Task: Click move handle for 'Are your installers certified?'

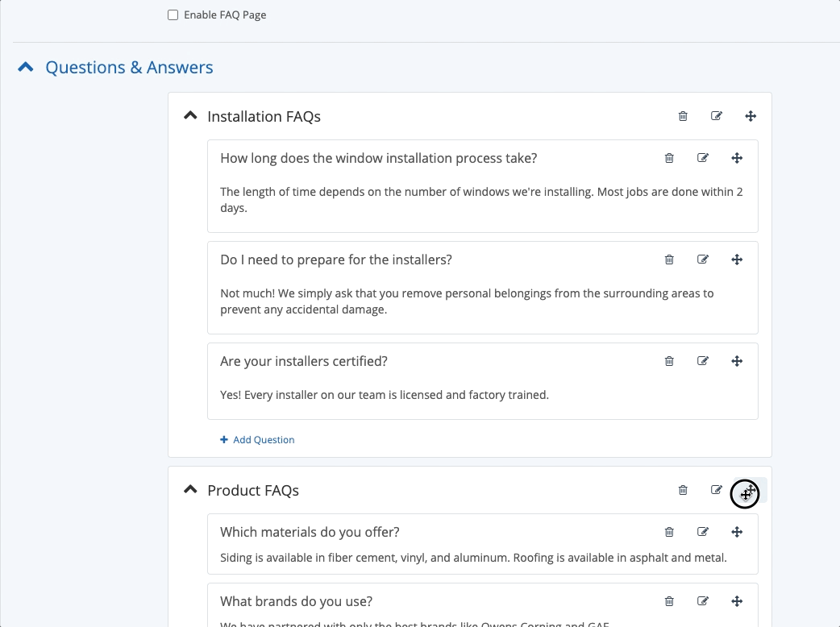Action: coord(737,361)
